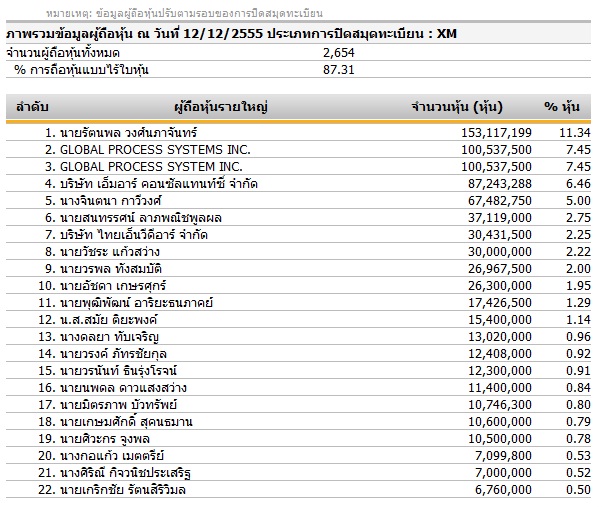Click percentage value 0.96
The image size is (602, 507).
[578, 337]
